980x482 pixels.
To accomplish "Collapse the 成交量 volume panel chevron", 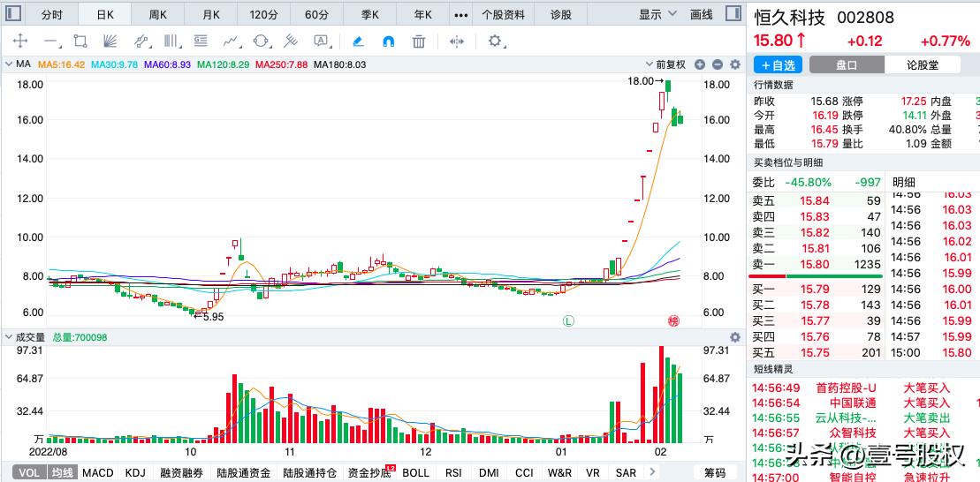I will point(9,337).
